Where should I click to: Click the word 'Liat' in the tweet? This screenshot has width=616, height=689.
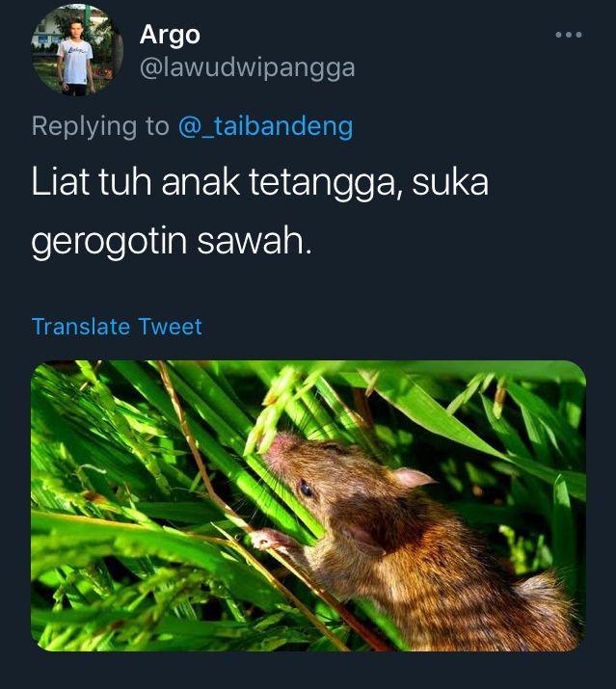pyautogui.click(x=61, y=181)
